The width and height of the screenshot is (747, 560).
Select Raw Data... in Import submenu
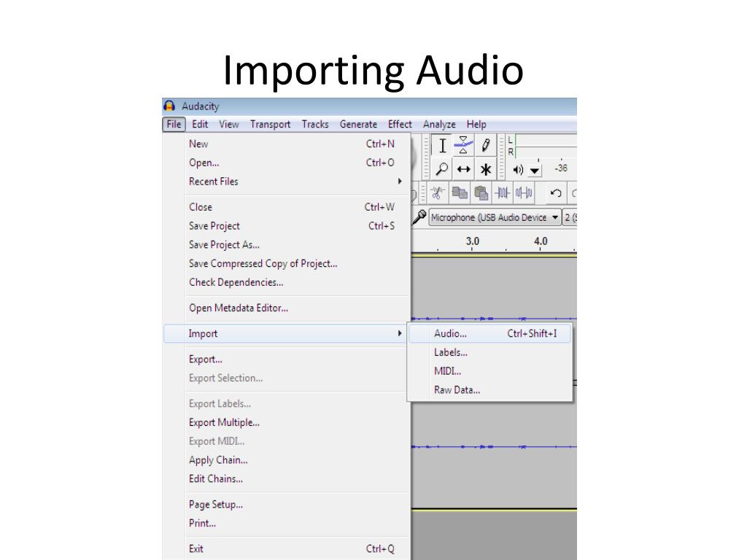coord(489,390)
